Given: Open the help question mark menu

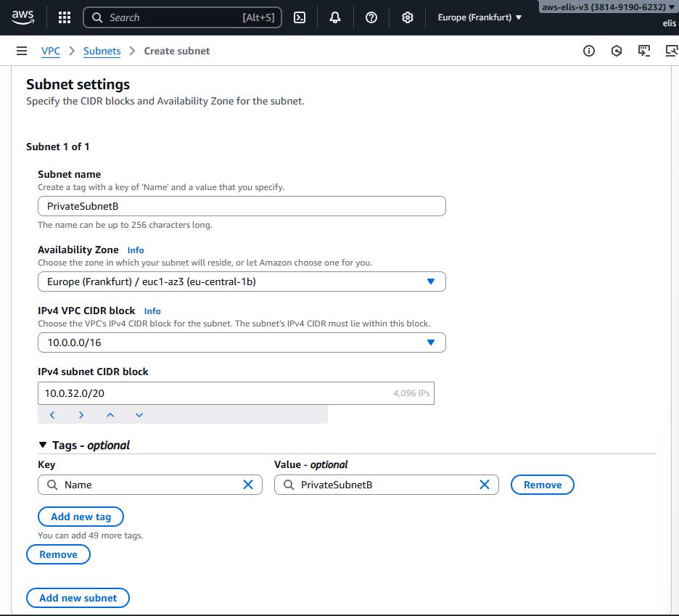Looking at the screenshot, I should [x=371, y=17].
